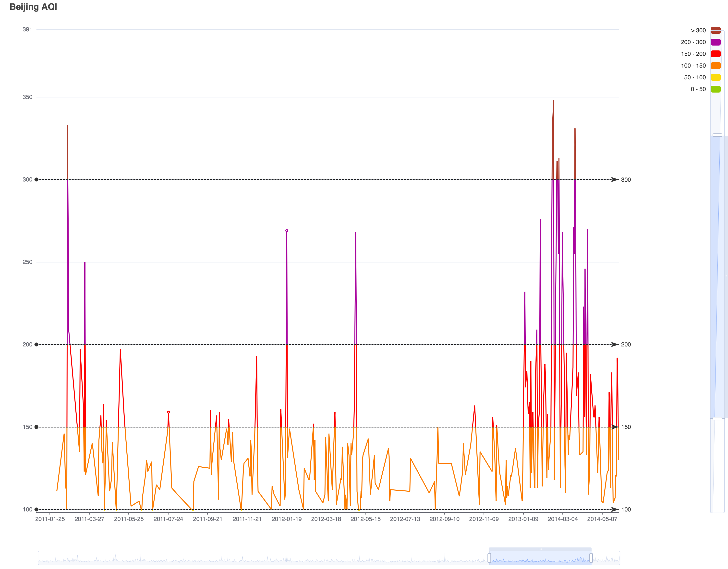Click the yellow '50 - 100' legend swatch
Viewport: 728px width, 569px height.
715,77
